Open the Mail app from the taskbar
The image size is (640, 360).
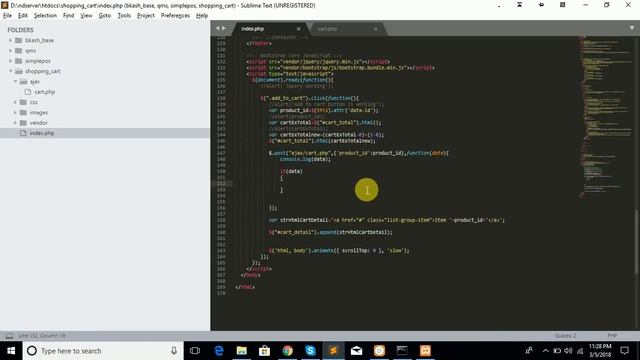pos(356,351)
